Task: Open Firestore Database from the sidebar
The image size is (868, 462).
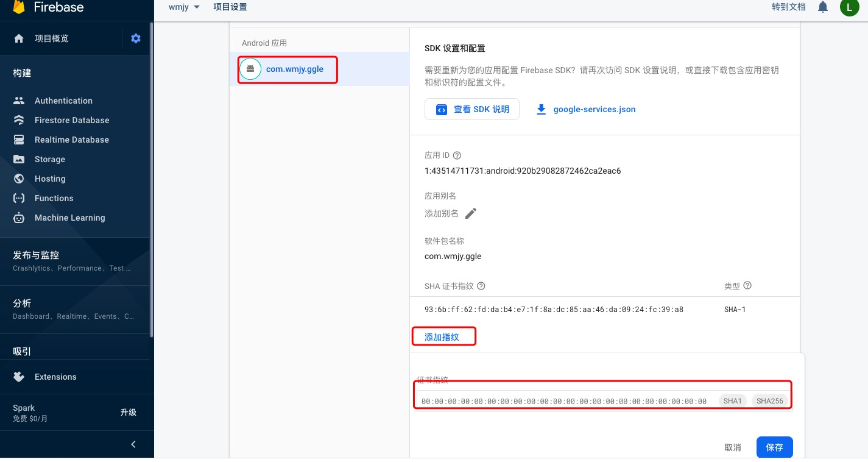Action: coord(72,120)
